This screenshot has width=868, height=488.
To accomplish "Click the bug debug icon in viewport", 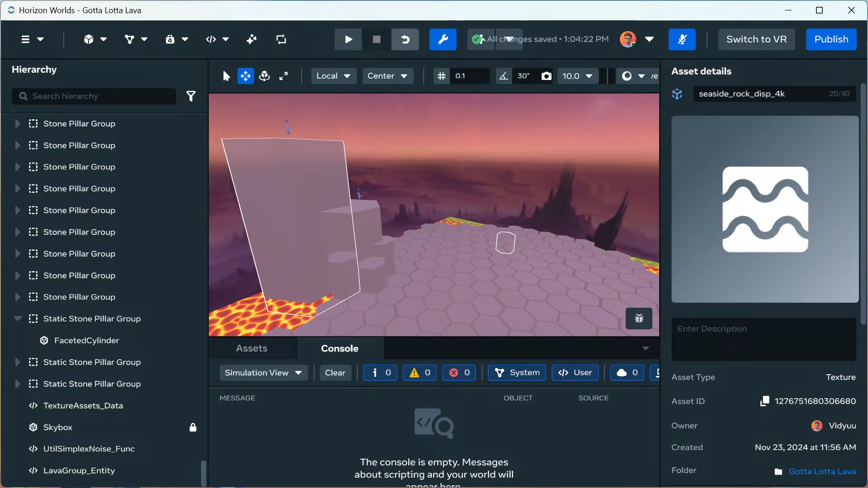I will 639,319.
